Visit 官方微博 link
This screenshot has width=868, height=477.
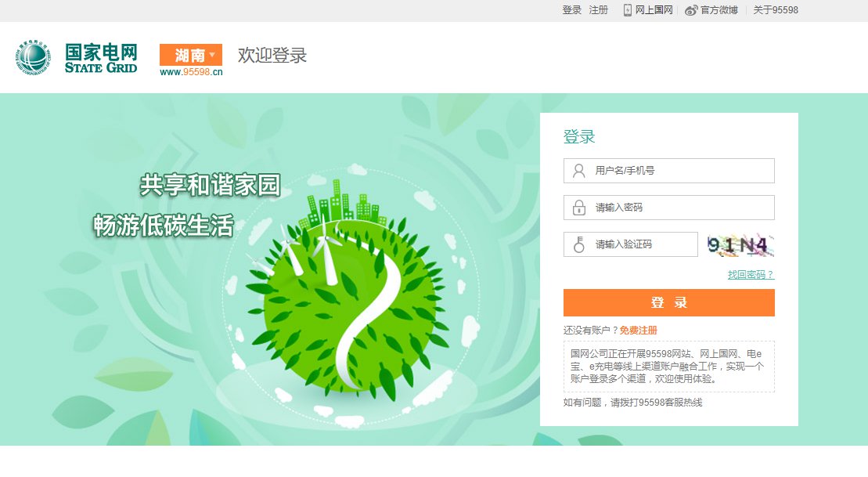719,10
